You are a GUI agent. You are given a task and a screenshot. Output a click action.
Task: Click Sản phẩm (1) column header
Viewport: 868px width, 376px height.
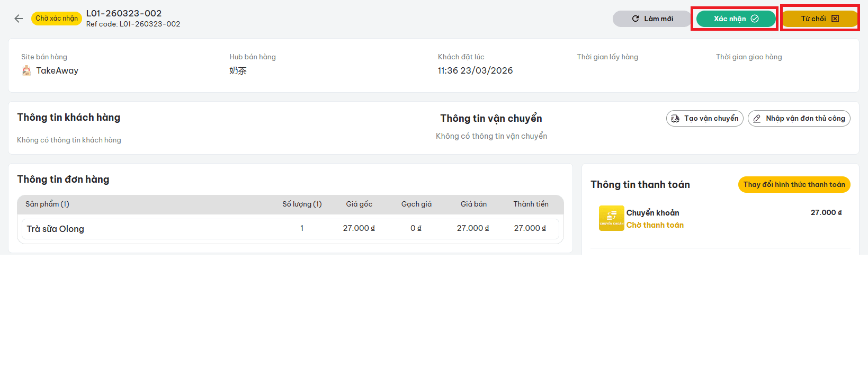pos(47,204)
